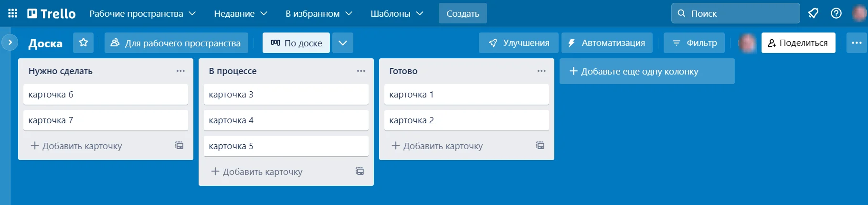
Task: Open the Фильтр cards filter
Action: (694, 43)
